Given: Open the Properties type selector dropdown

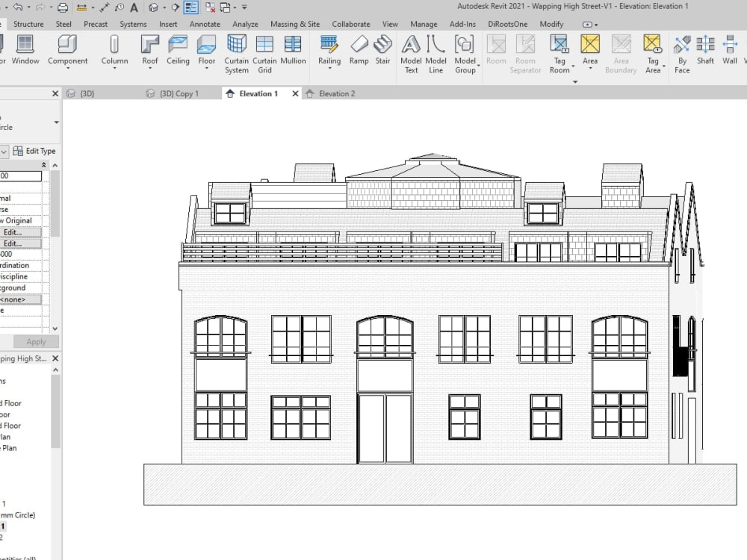Looking at the screenshot, I should [x=56, y=122].
